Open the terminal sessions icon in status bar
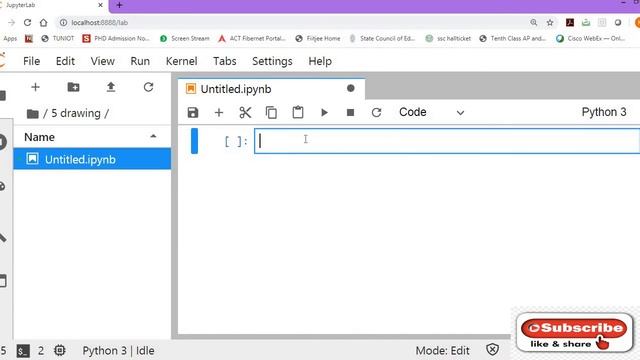640x360 pixels. (23, 351)
